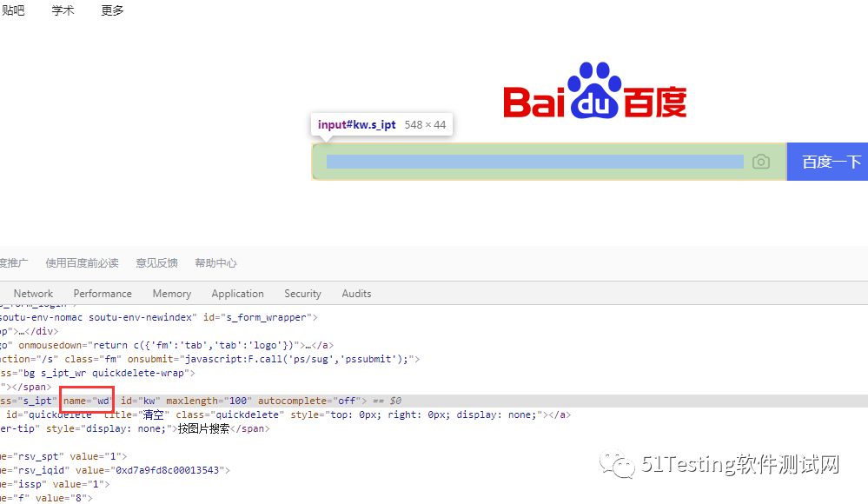Open the 学术 link in top navigation

tap(63, 10)
